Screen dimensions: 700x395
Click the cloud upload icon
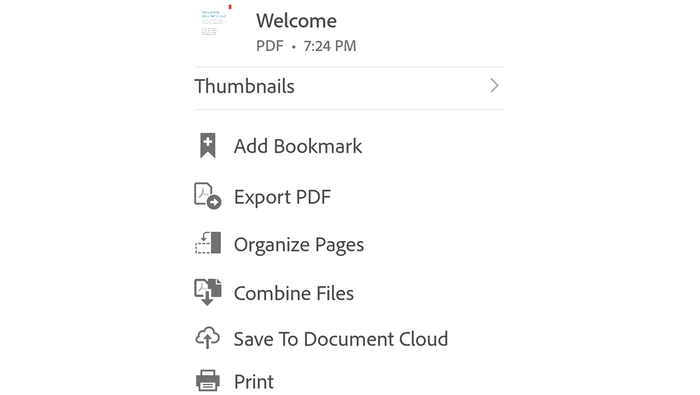point(208,338)
